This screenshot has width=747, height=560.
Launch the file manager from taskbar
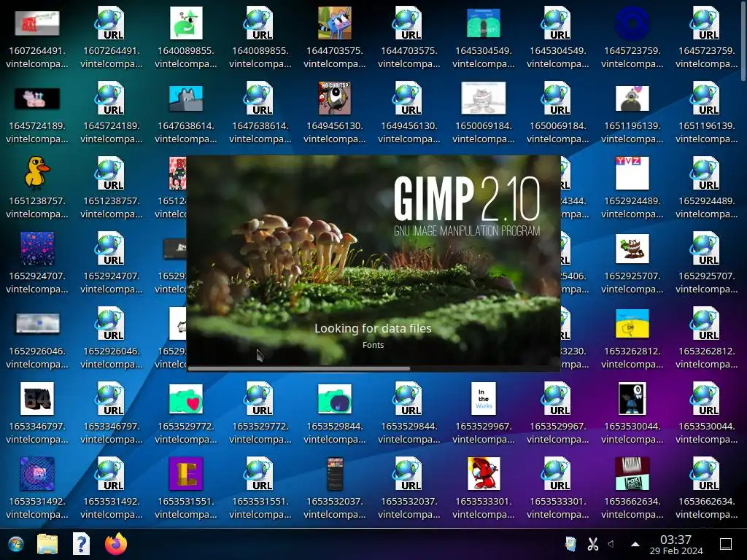coord(47,544)
